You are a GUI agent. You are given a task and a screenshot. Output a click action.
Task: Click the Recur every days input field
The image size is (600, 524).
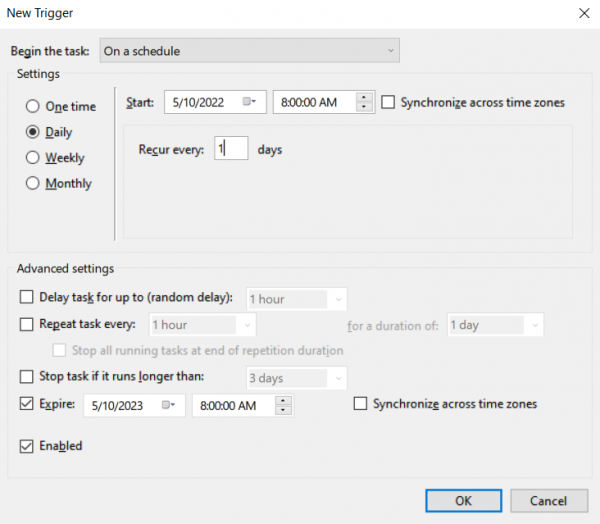pos(230,150)
